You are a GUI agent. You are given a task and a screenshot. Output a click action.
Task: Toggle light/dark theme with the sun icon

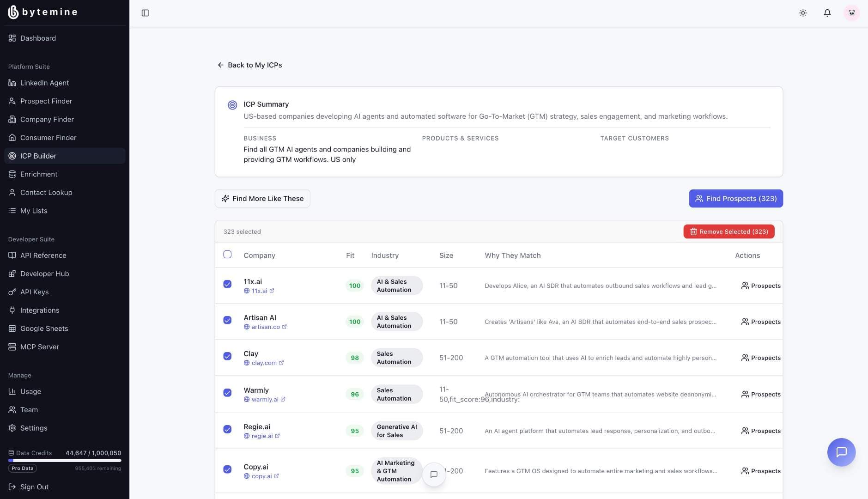(x=802, y=13)
